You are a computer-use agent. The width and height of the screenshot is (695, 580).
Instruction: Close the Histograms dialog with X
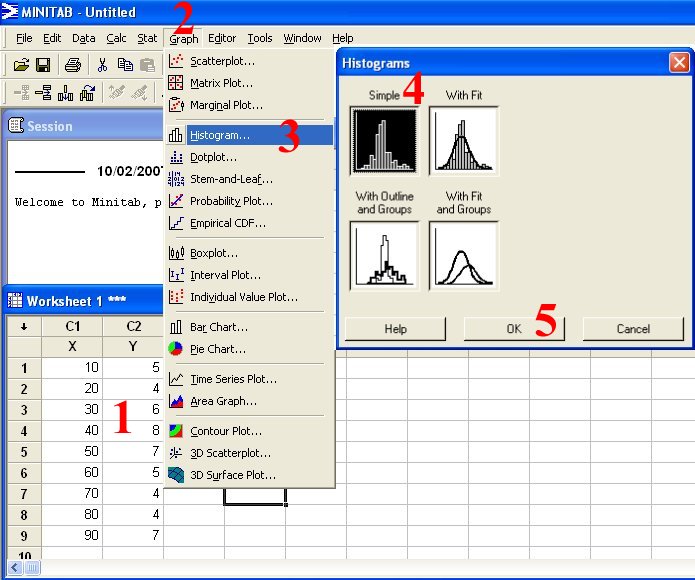(679, 62)
